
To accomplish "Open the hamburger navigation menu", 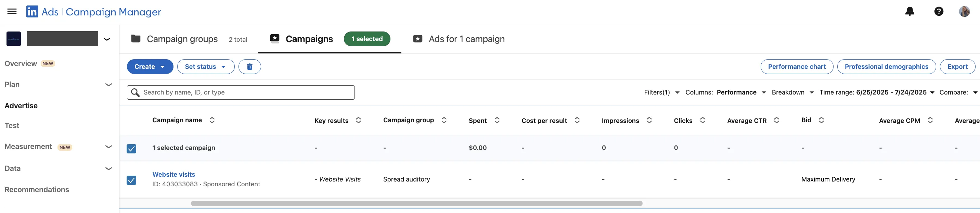I will [12, 11].
